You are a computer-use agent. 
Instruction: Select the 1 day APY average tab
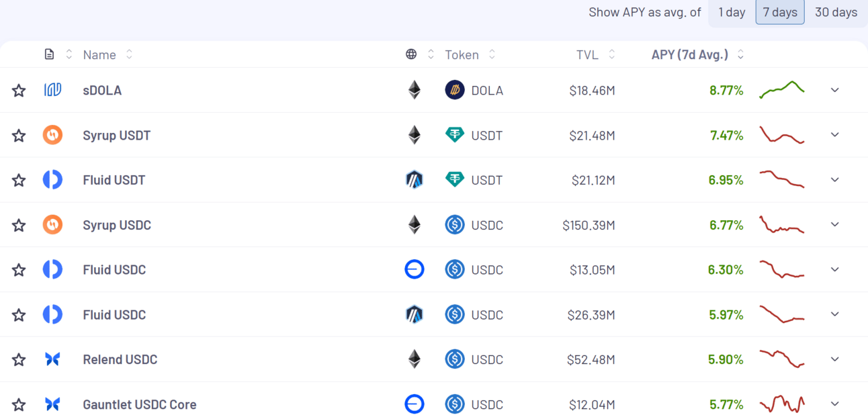[x=732, y=12]
